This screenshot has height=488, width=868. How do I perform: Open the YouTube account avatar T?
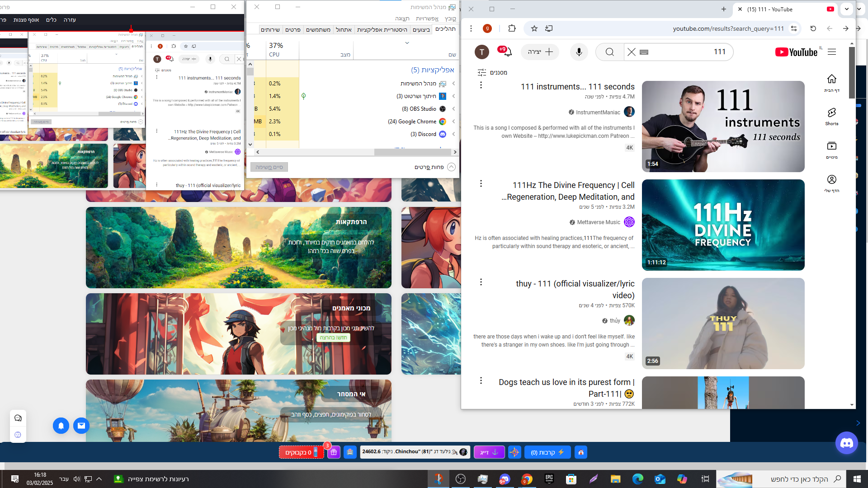pos(482,52)
